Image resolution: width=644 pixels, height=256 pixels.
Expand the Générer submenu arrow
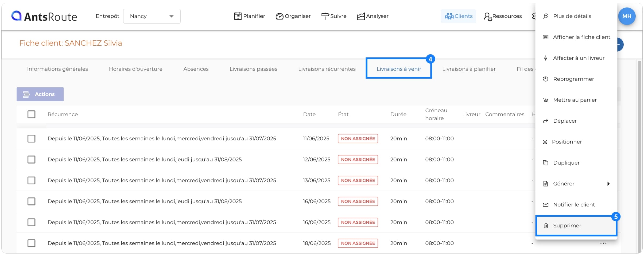[x=608, y=184]
